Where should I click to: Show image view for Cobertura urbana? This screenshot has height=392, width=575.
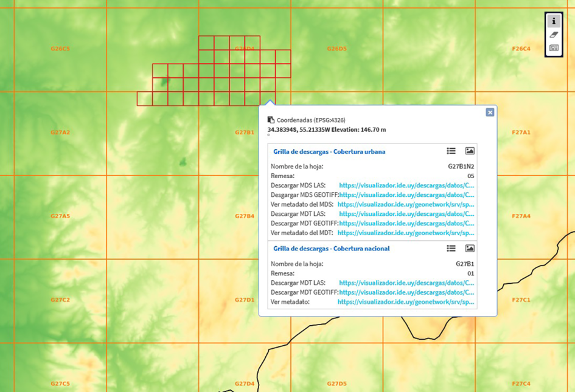point(470,151)
